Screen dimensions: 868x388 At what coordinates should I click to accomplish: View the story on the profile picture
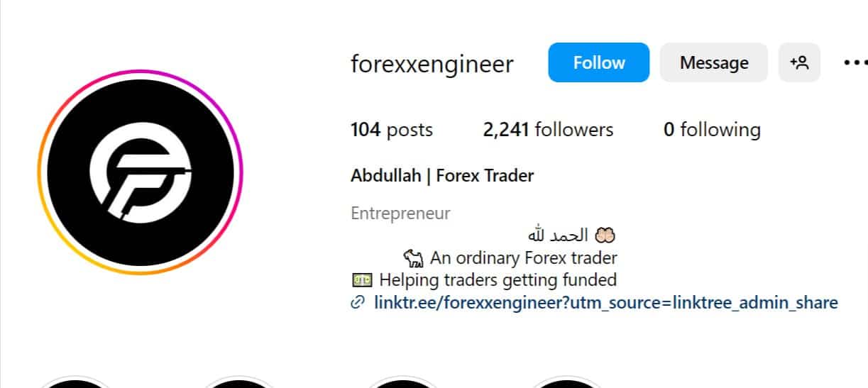click(140, 172)
